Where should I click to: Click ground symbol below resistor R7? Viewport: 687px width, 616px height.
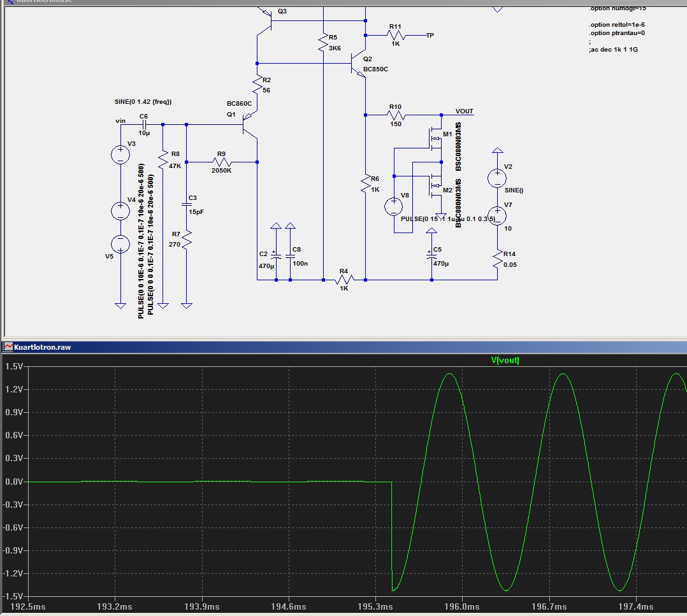(186, 306)
